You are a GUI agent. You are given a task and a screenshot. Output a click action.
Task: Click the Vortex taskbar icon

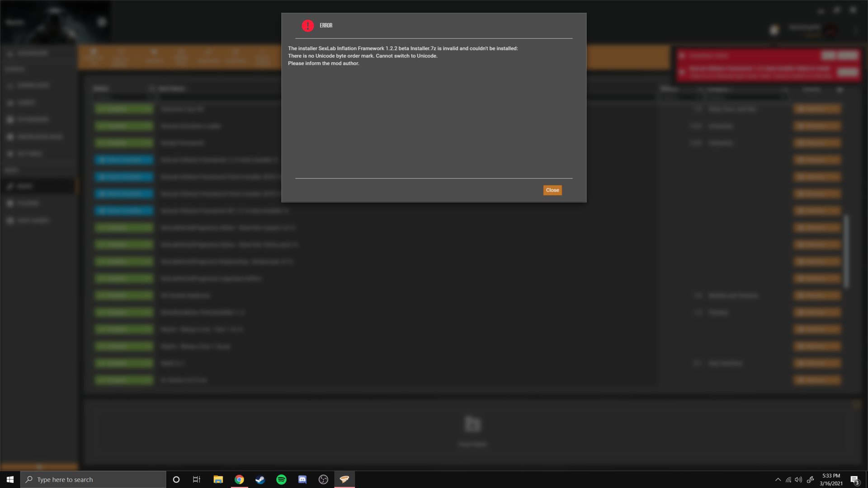[x=344, y=479]
